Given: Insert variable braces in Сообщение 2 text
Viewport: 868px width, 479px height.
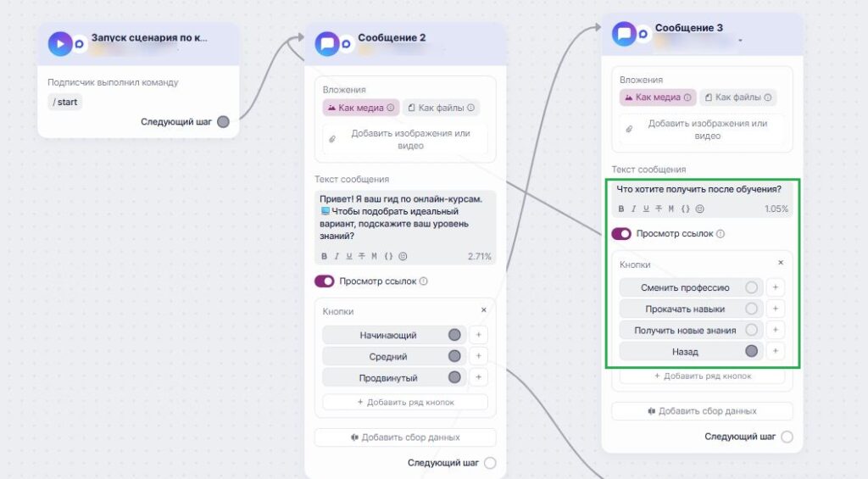Looking at the screenshot, I should point(388,256).
